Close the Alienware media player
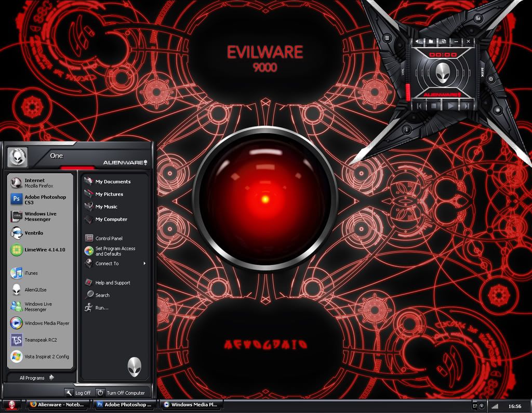 tap(468, 42)
